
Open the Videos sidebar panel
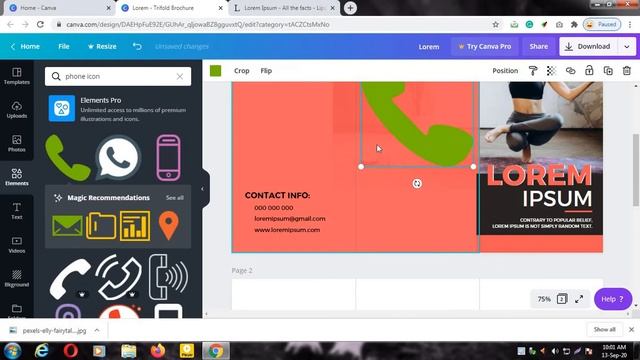tap(16, 245)
